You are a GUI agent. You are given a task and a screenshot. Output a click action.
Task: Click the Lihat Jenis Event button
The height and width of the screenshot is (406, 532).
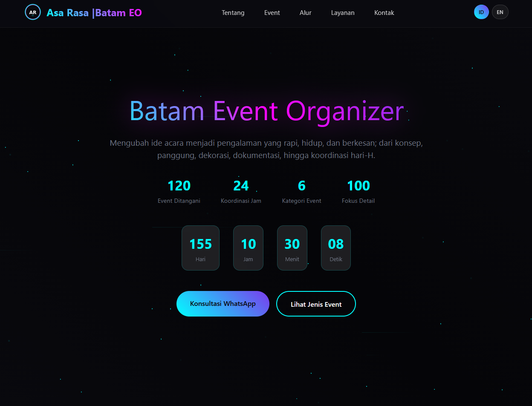click(x=316, y=304)
